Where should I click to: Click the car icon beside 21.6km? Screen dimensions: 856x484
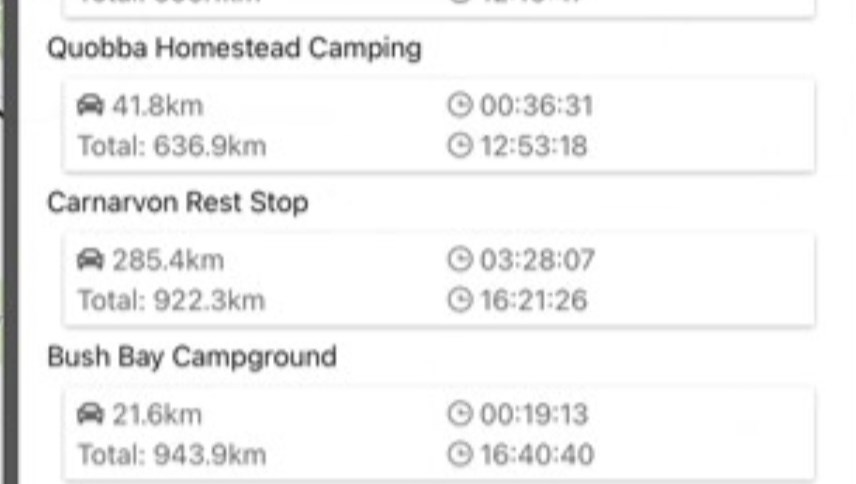tap(90, 414)
